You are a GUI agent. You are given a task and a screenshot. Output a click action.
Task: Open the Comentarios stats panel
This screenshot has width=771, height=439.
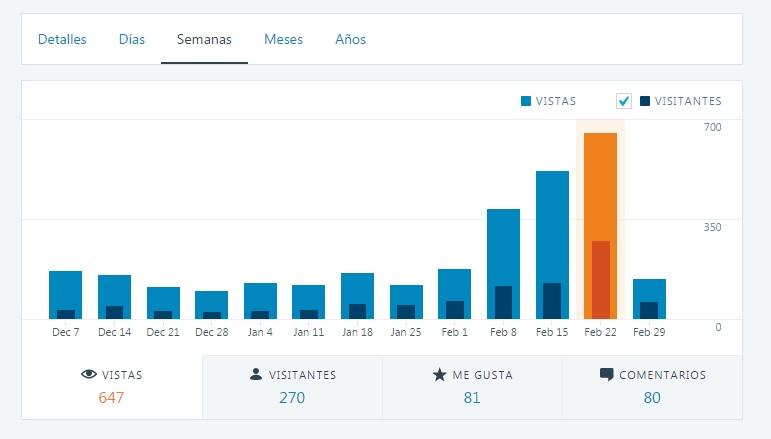652,387
